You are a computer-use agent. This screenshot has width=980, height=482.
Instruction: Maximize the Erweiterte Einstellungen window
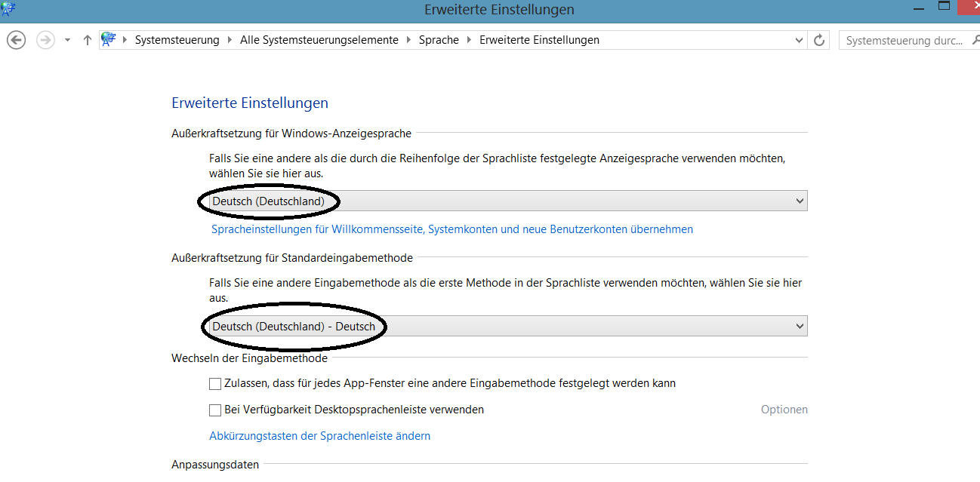tap(945, 7)
